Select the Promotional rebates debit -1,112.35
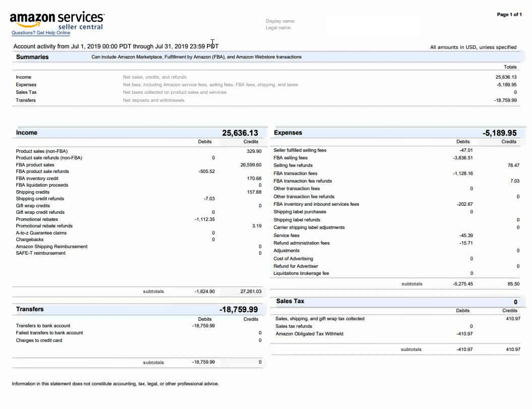The image size is (532, 409). click(205, 219)
